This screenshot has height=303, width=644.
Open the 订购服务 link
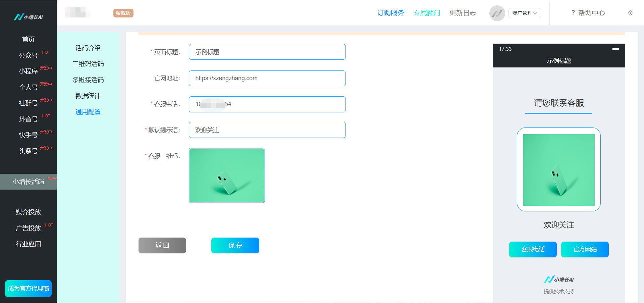pos(391,13)
